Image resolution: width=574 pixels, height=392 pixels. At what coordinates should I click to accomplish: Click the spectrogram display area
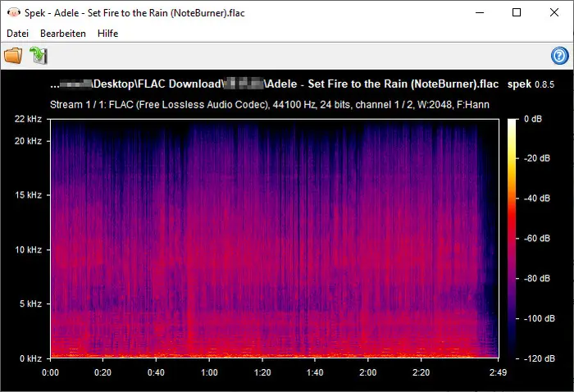pos(275,239)
